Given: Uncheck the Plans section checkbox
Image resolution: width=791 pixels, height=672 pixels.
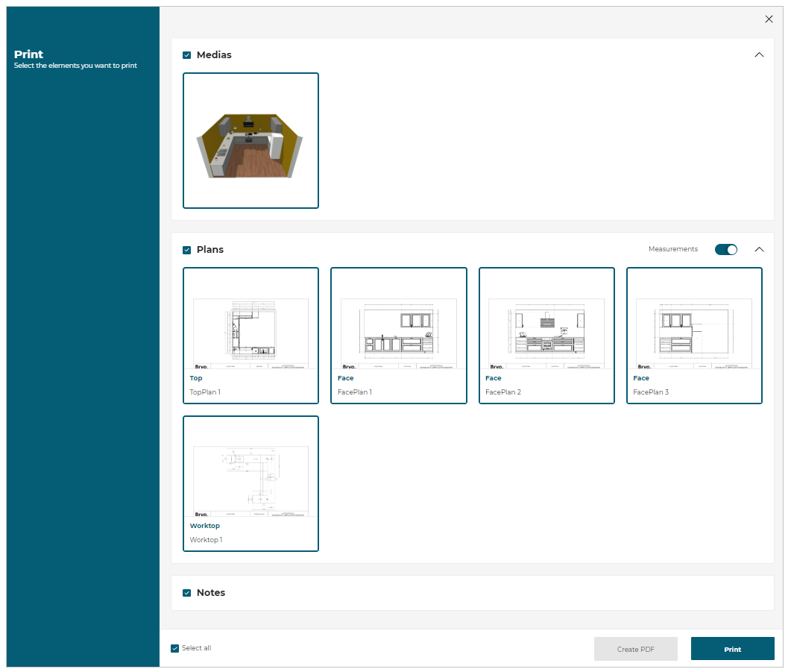Looking at the screenshot, I should click(x=187, y=250).
